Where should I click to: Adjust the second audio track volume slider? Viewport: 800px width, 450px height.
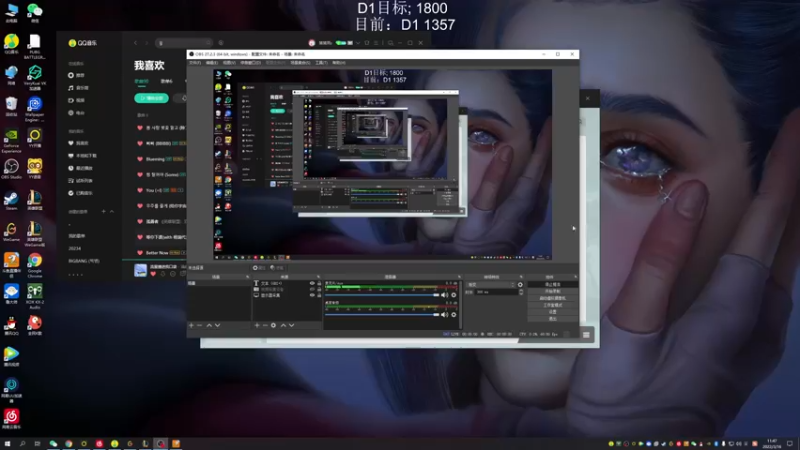click(x=382, y=315)
